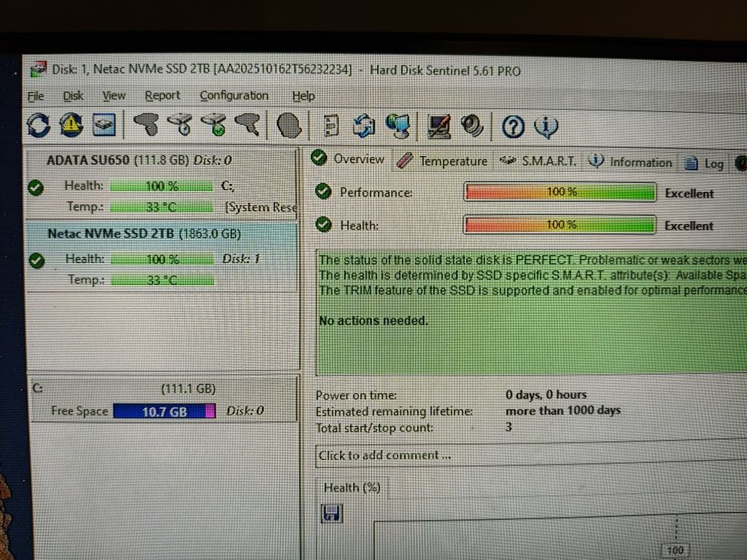Screen dimensions: 747x560
Task: Click the 'more than 1000 days' lifetime value
Action: click(563, 410)
